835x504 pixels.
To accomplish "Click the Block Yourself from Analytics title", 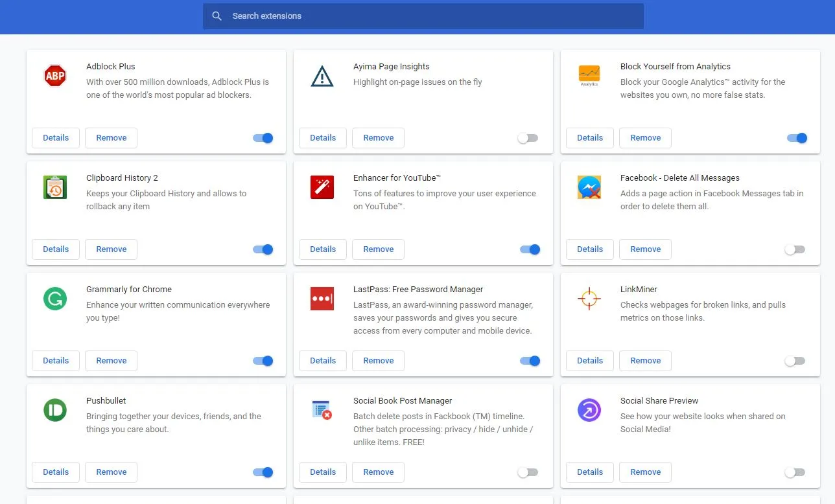I will click(676, 67).
